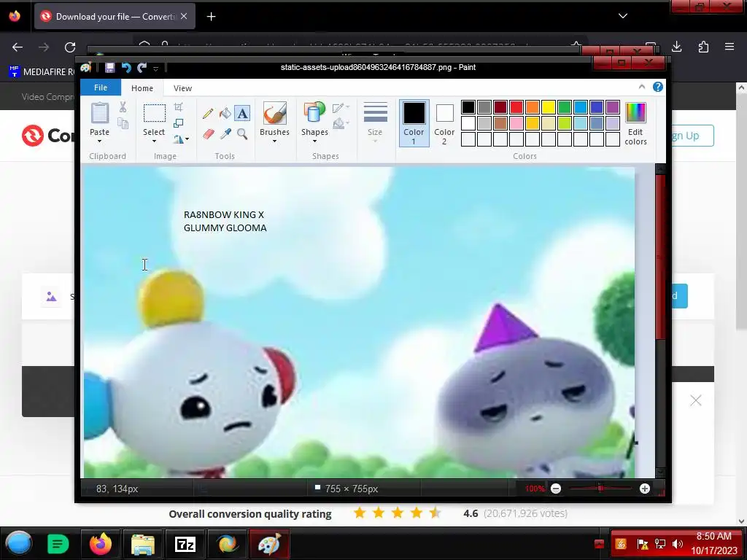Select the Download your file Firefox tab

pyautogui.click(x=115, y=17)
